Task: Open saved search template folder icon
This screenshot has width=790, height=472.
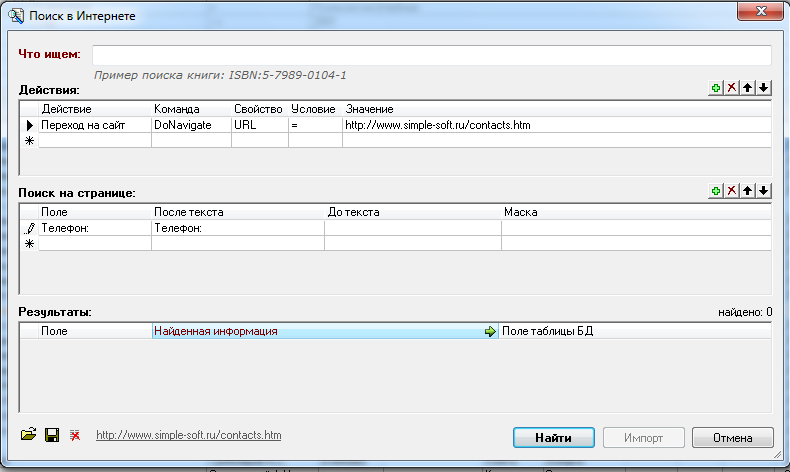Action: 29,435
